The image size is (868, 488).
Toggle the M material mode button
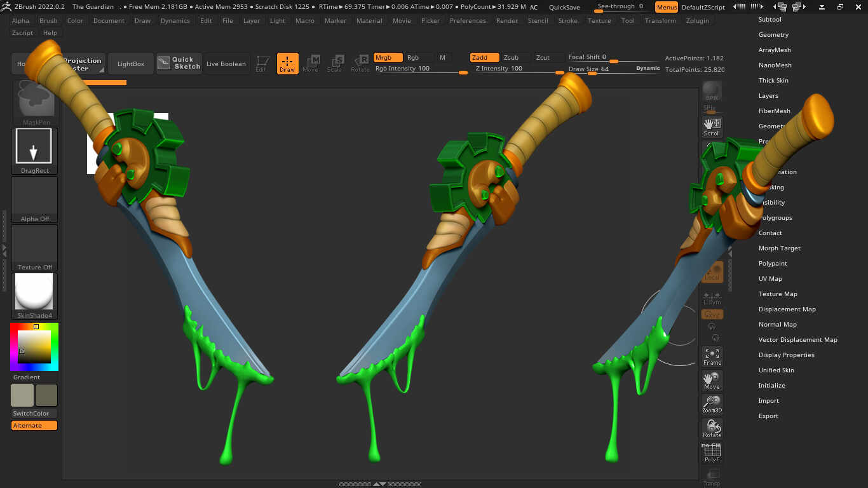click(443, 57)
